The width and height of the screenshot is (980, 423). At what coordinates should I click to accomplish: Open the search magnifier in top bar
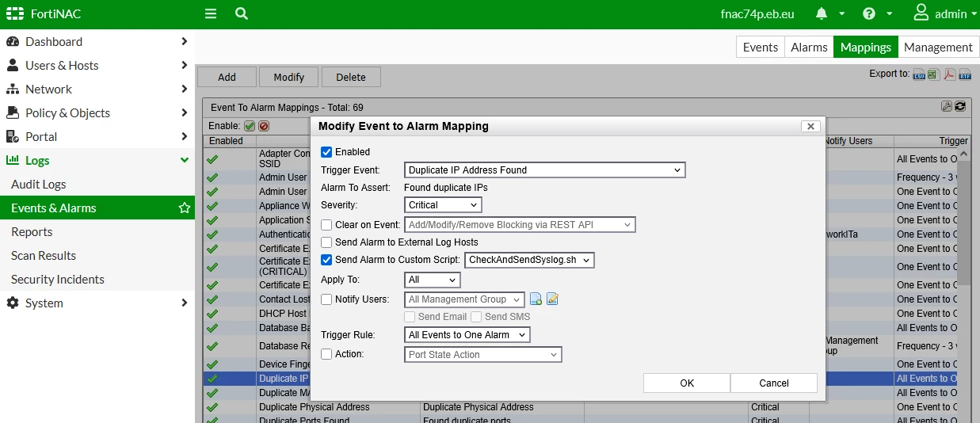point(242,13)
